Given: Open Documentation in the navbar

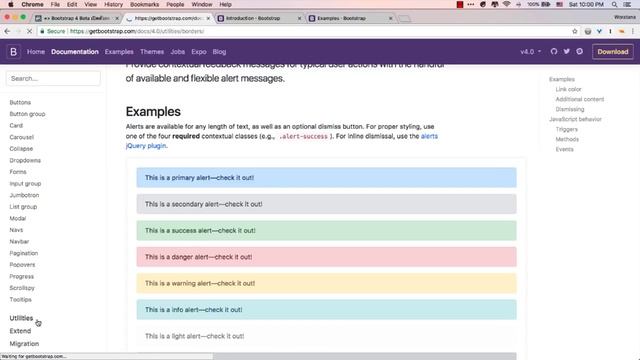Looking at the screenshot, I should [x=75, y=52].
